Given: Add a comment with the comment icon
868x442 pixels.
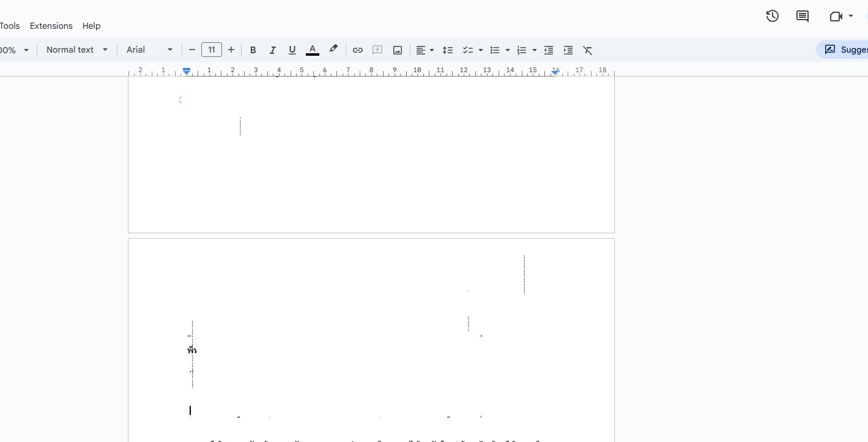Looking at the screenshot, I should coord(377,50).
